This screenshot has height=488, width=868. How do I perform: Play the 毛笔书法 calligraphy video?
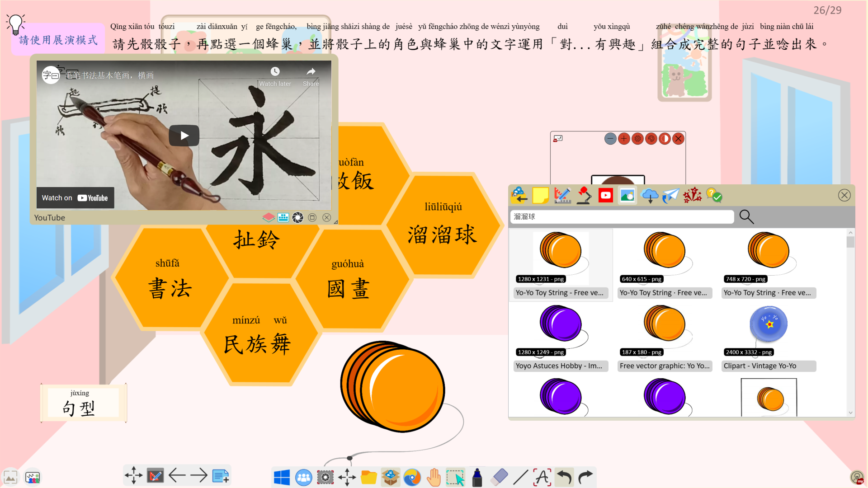184,135
